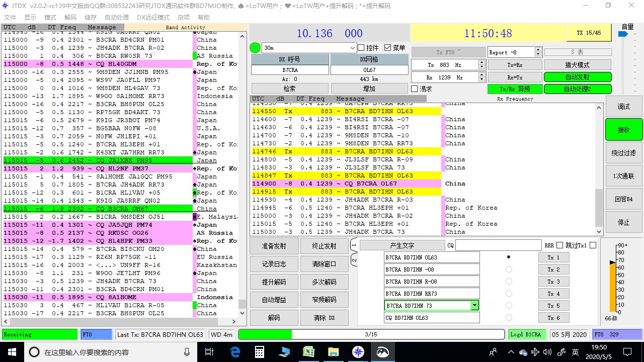The width and height of the screenshot is (644, 362).
Task: Click the 提升解码 button
Action: pyautogui.click(x=274, y=282)
